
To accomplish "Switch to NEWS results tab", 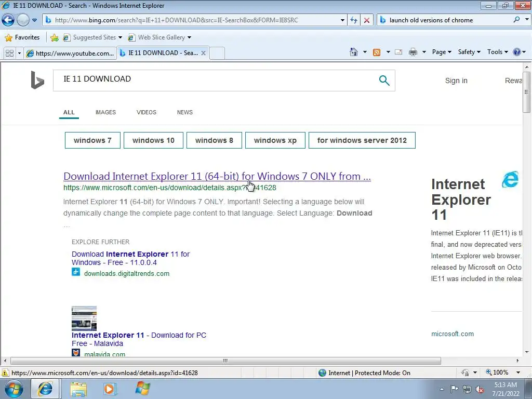I will (185, 112).
